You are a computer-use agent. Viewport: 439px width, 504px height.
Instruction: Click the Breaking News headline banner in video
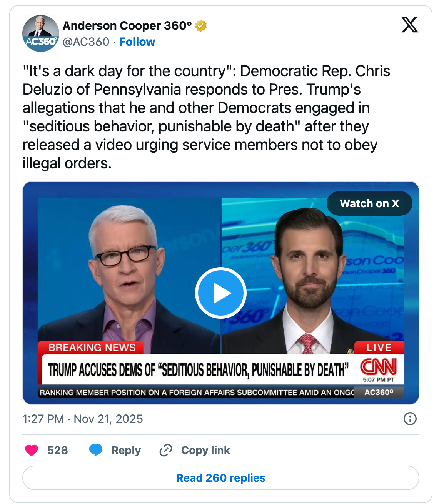(198, 370)
